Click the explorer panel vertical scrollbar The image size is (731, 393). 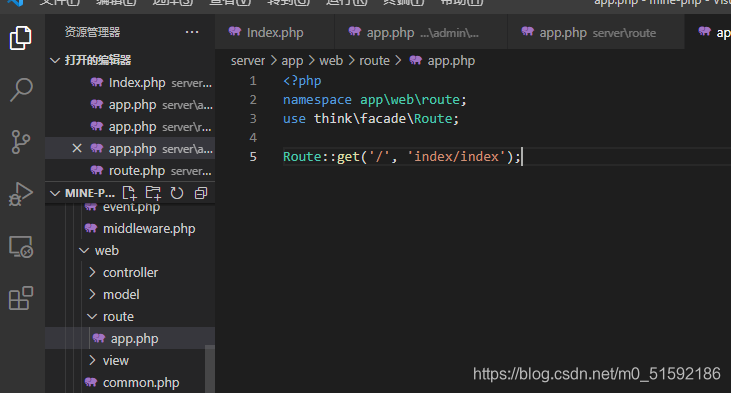pos(210,369)
